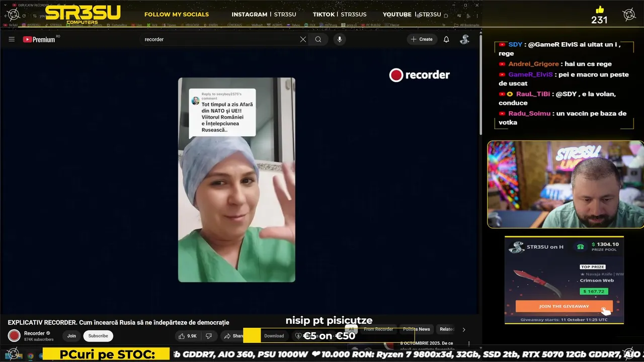This screenshot has width=644, height=362.
Task: Open the FileList bookmark
Action: click(392, 25)
